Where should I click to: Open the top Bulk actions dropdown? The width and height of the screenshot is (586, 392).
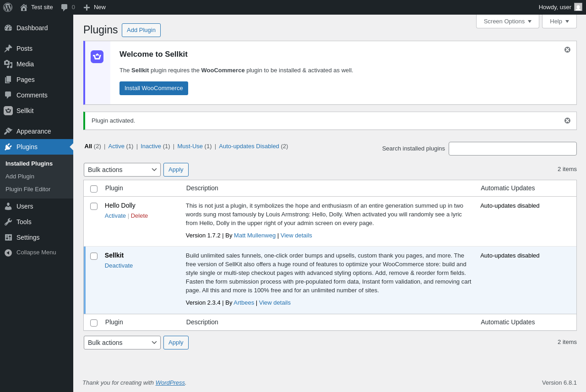click(122, 170)
